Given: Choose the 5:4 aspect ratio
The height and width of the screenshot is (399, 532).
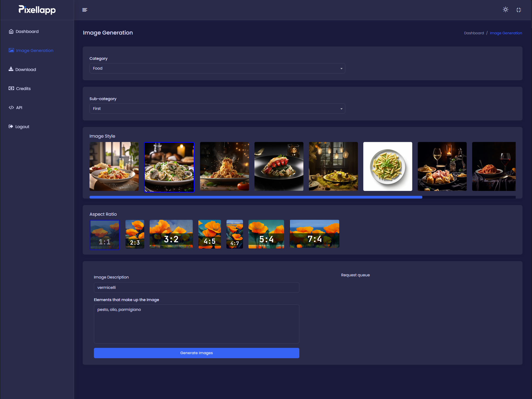Looking at the screenshot, I should pos(266,234).
